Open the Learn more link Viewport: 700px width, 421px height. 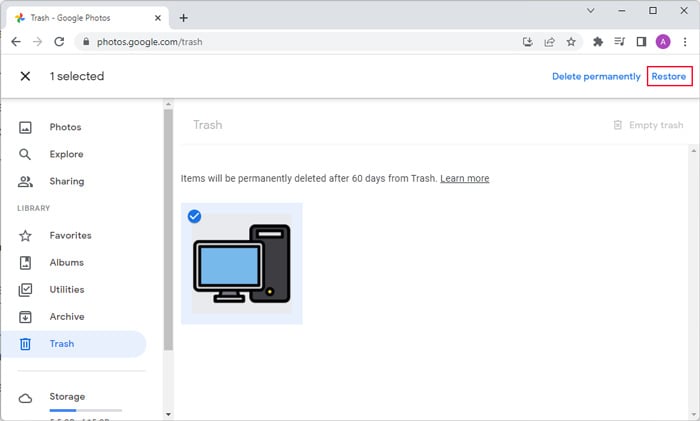(x=465, y=179)
